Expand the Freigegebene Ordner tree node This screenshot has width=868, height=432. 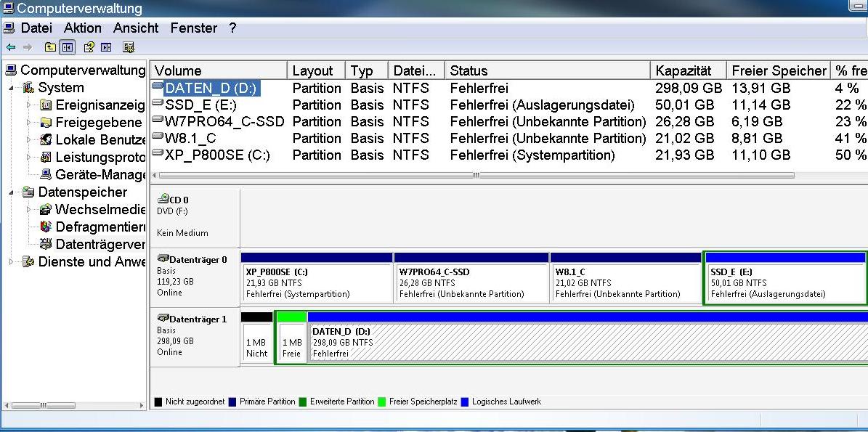[29, 122]
